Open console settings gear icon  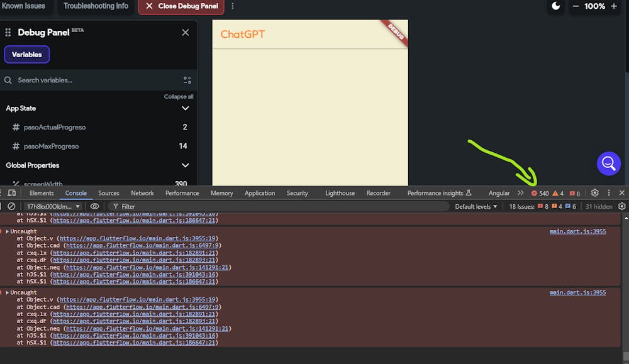622,206
